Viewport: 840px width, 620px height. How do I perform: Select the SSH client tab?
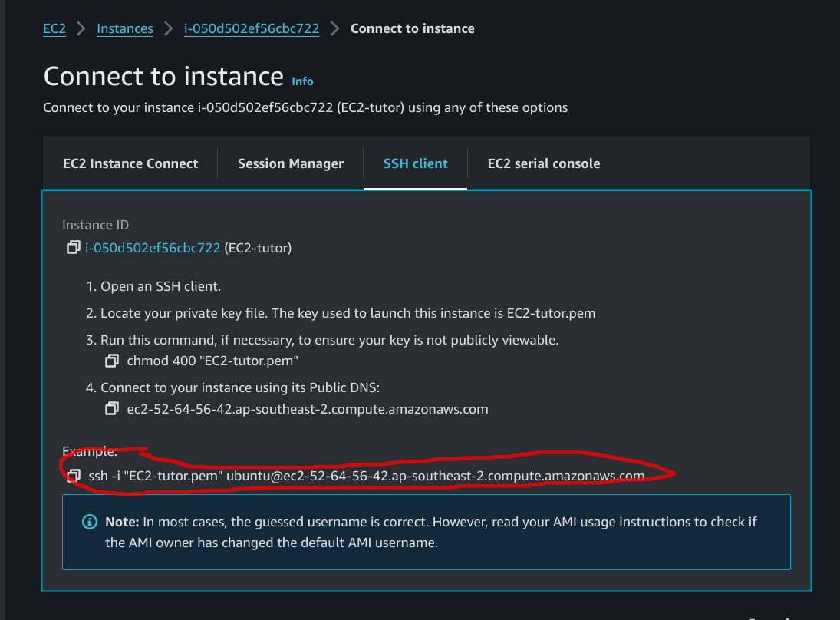415,163
